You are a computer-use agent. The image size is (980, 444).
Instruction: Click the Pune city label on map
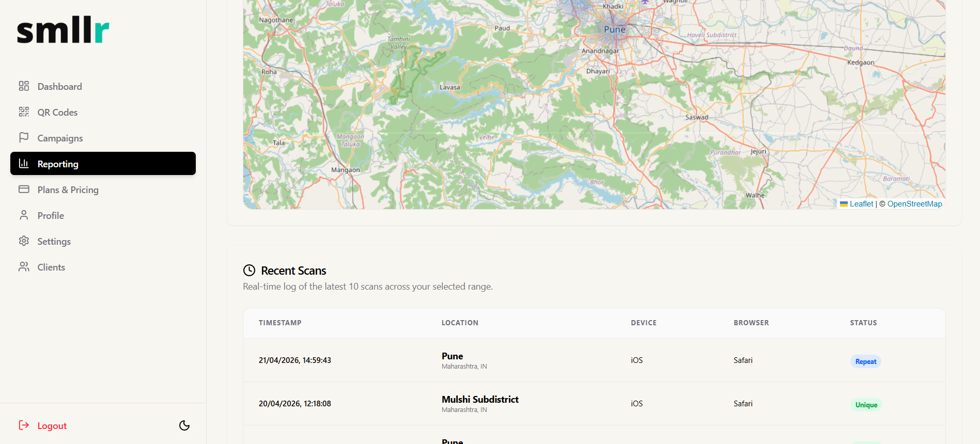[x=615, y=29]
